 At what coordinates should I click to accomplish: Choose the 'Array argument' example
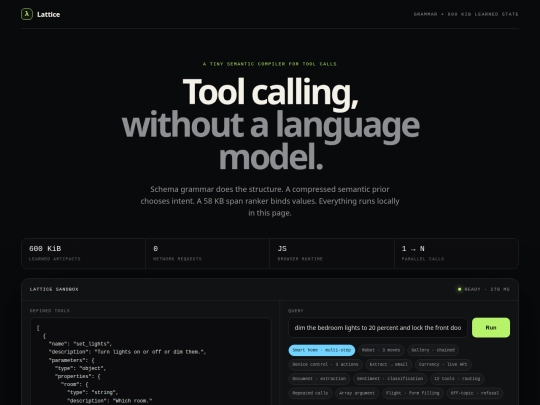[x=357, y=393]
